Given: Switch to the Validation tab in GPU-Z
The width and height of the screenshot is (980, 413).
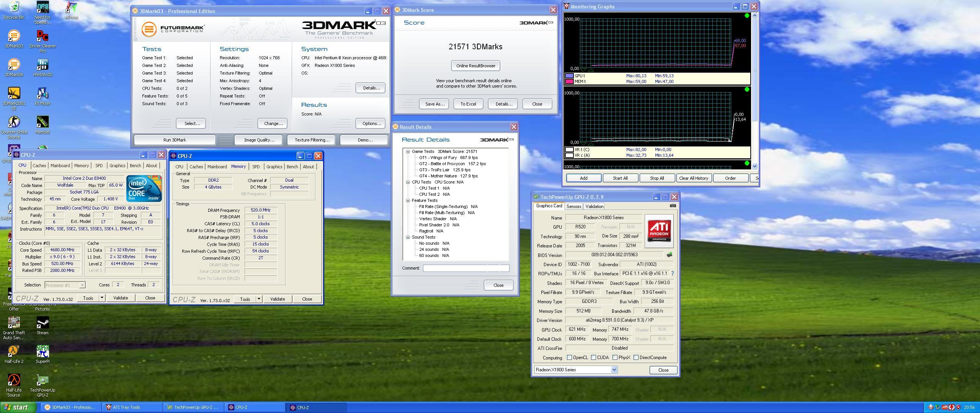Looking at the screenshot, I should 594,206.
